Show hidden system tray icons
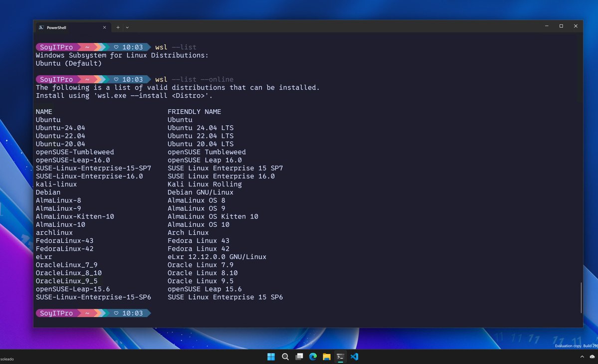 [582, 357]
